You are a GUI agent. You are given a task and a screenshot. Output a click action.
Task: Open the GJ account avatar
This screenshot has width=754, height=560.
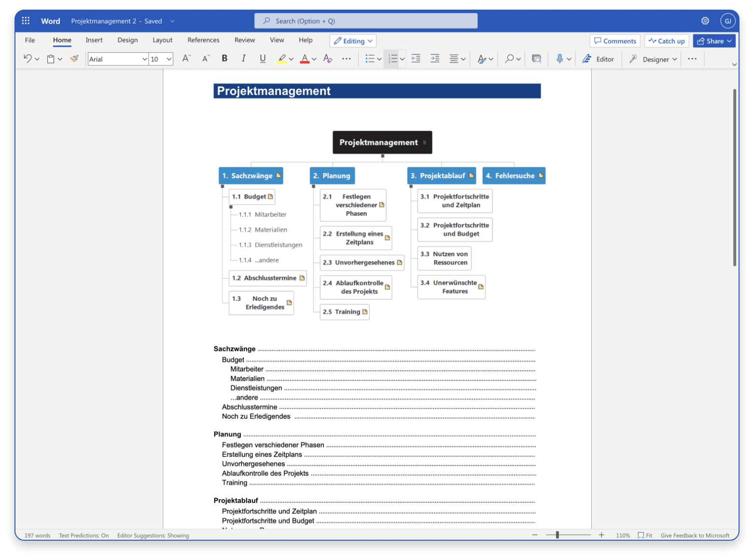click(727, 21)
